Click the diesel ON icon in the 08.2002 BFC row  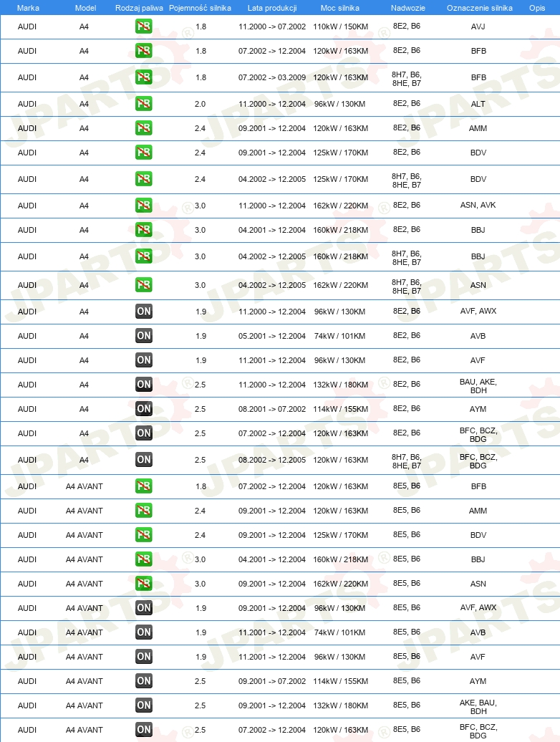[144, 460]
